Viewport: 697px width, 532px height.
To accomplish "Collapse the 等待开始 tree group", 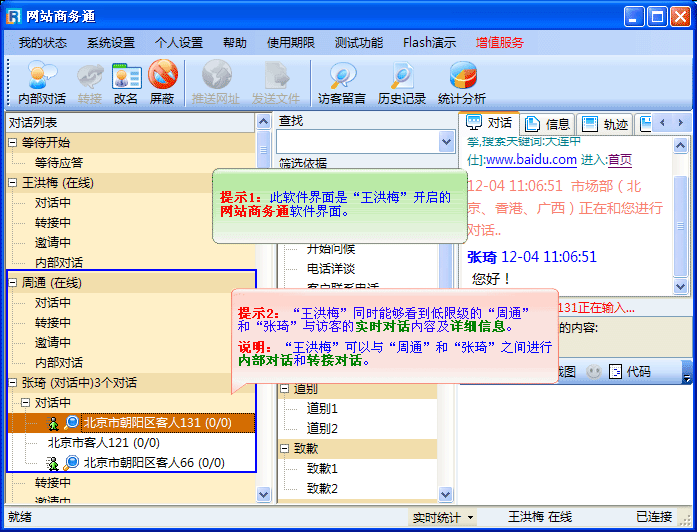I will coord(13,143).
